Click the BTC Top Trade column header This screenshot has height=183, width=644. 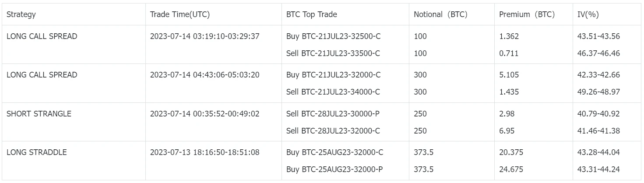tap(311, 14)
